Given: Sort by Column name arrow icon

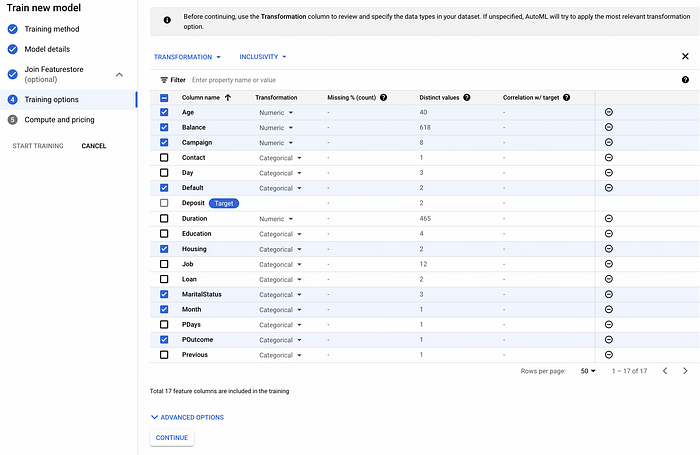Looking at the screenshot, I should (228, 97).
